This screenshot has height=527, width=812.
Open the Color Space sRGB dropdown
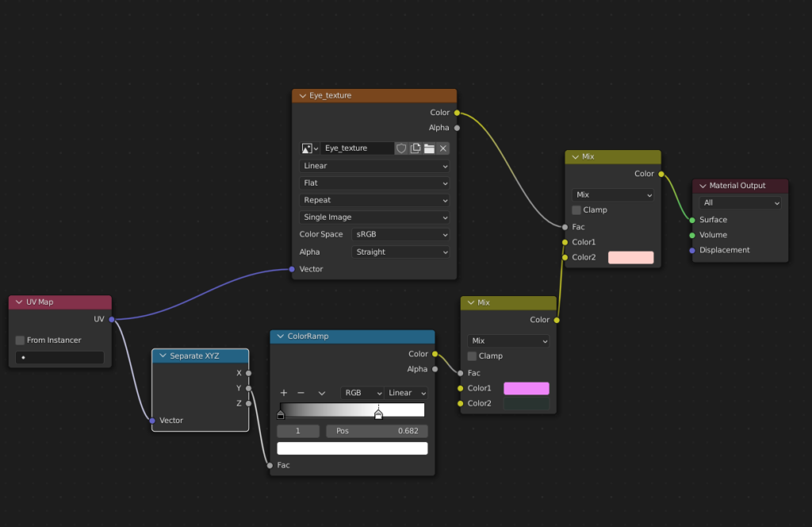(x=400, y=235)
